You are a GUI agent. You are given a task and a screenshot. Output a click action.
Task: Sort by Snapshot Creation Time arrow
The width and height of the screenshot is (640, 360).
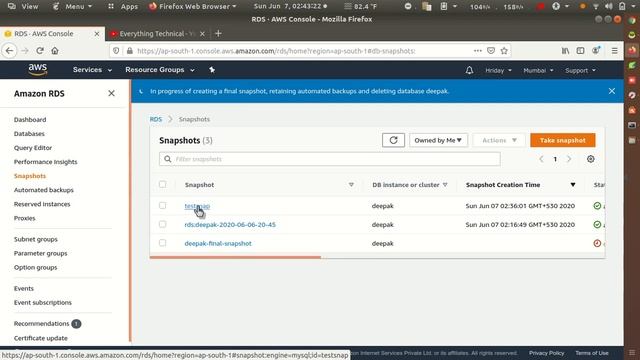click(x=573, y=185)
